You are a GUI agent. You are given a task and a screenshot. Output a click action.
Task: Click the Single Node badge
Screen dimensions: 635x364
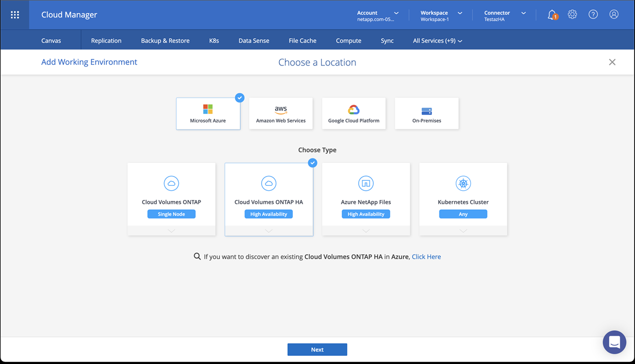(x=171, y=214)
